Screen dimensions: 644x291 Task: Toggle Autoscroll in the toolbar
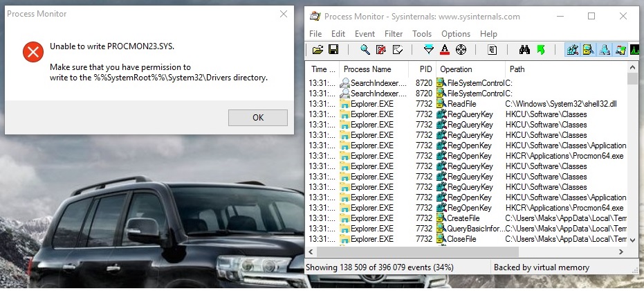tap(381, 50)
